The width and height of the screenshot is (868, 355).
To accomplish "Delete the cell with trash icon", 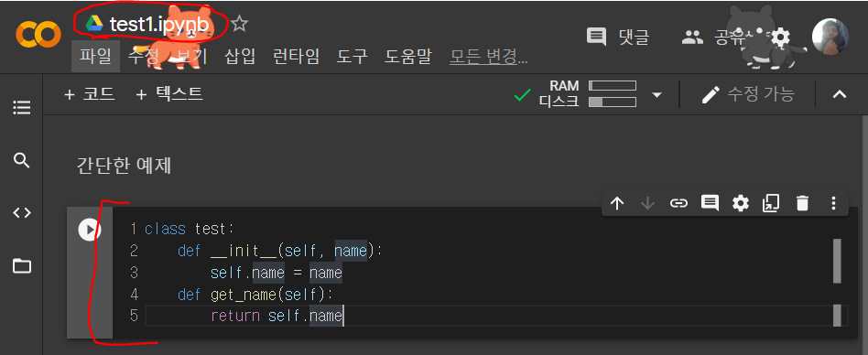I will [801, 203].
